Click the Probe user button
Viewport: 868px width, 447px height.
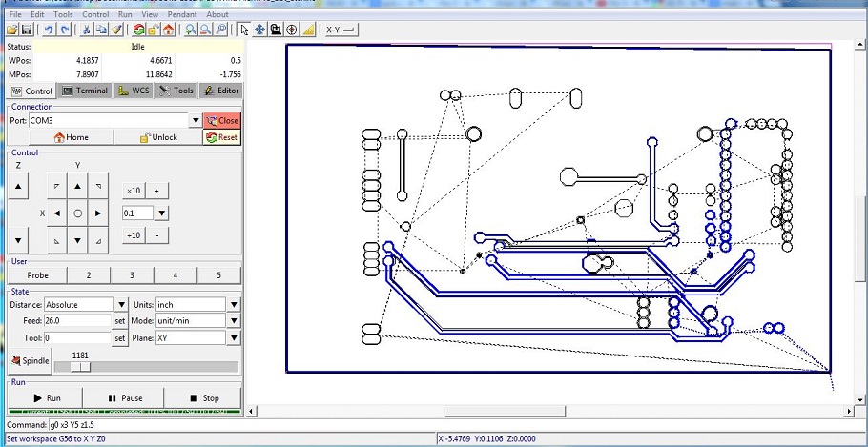tap(37, 274)
